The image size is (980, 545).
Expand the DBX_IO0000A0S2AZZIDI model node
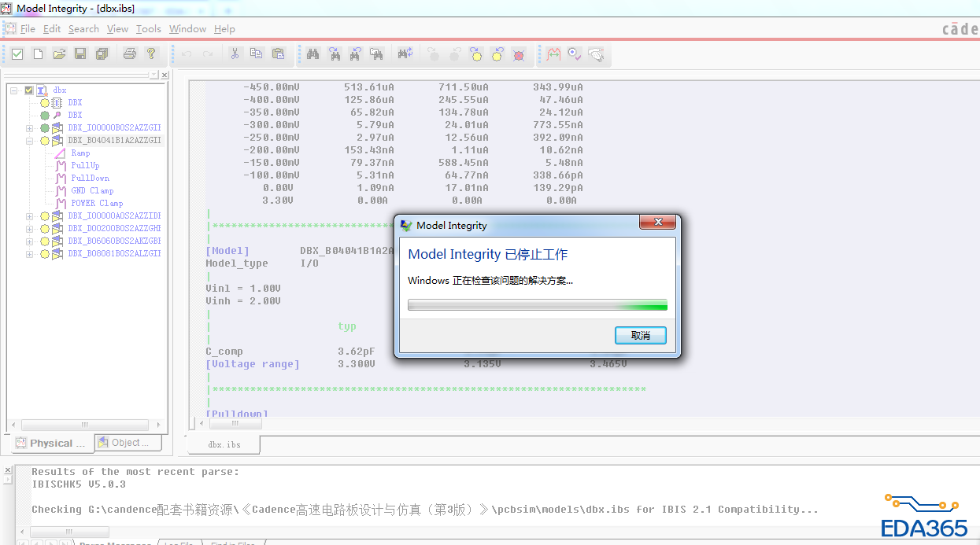29,216
